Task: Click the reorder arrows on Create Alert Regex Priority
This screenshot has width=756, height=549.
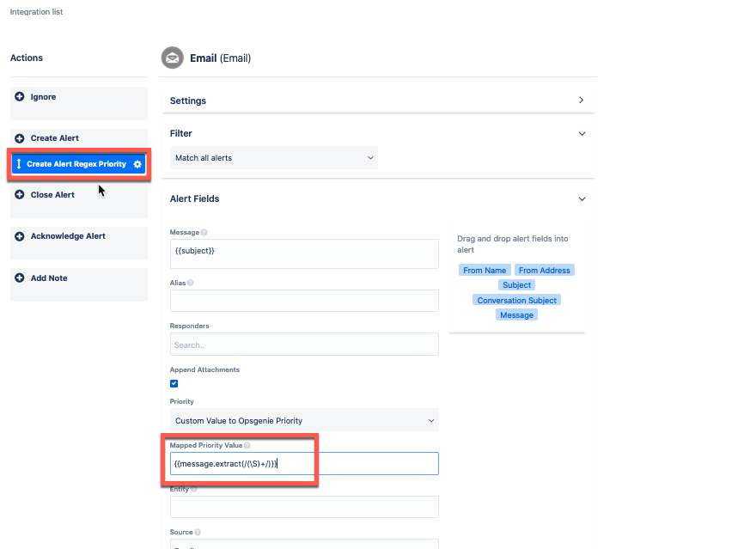Action: [19, 164]
